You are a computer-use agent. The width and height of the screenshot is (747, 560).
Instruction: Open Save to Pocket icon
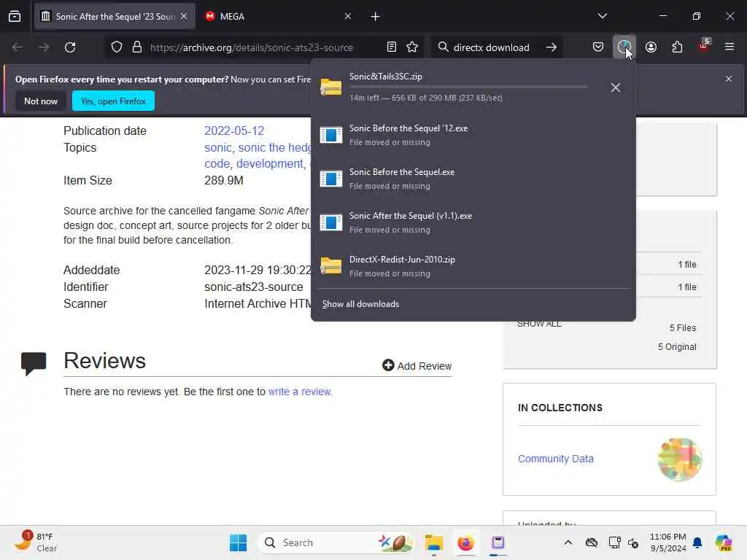[598, 47]
